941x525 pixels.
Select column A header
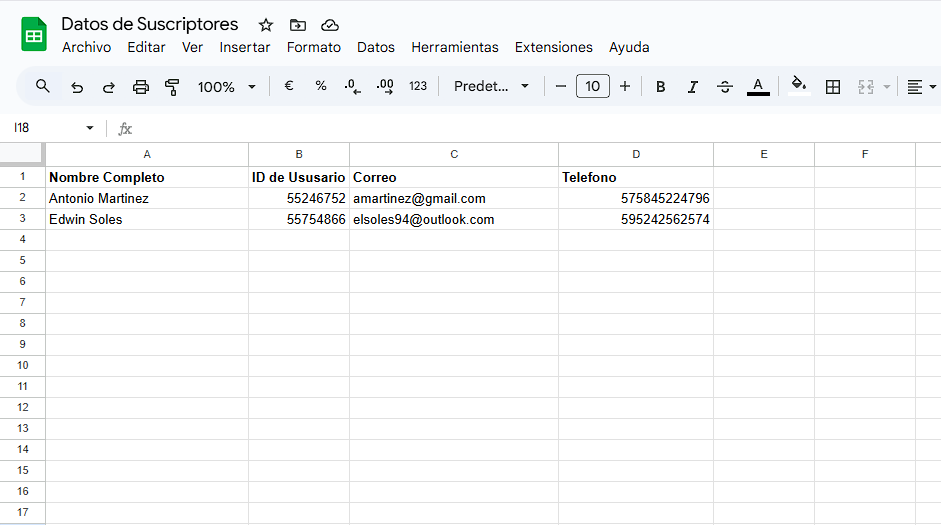point(147,155)
